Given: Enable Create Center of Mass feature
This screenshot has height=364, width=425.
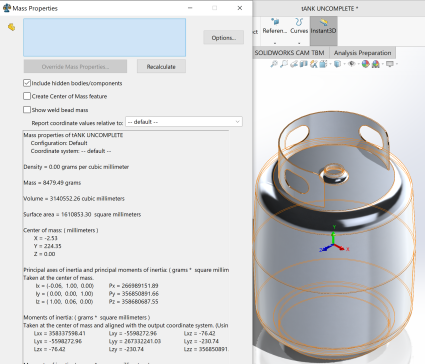Looking at the screenshot, I should coord(27,96).
